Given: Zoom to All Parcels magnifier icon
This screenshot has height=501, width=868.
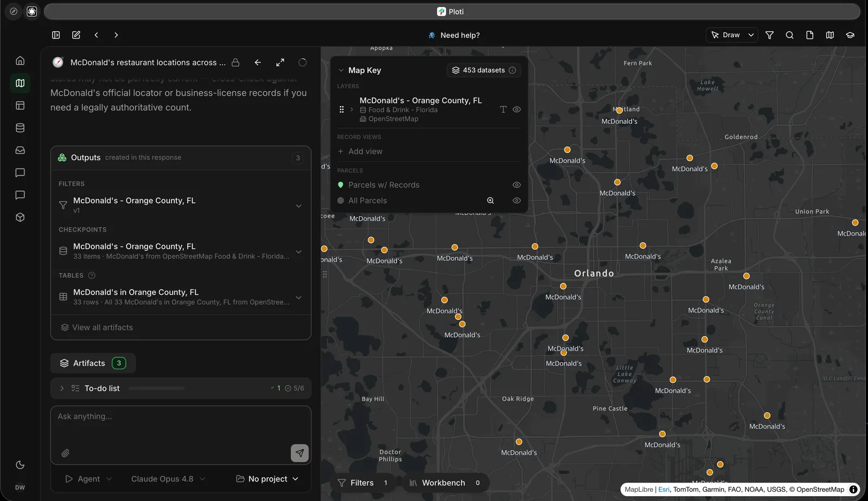Looking at the screenshot, I should point(490,201).
